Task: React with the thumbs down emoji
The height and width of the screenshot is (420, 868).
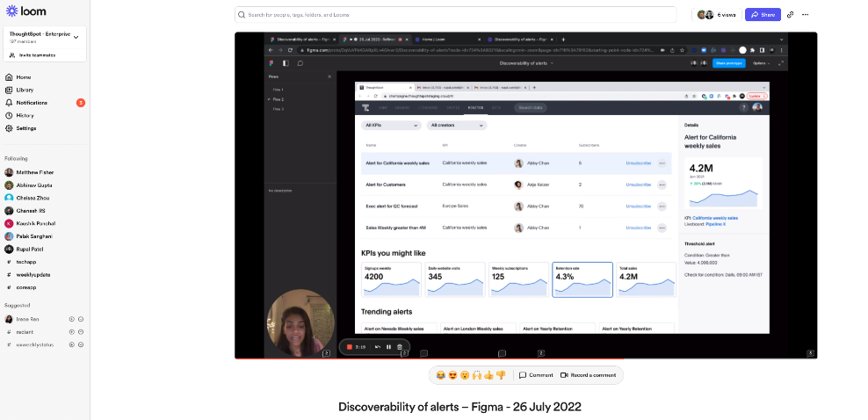Action: 501,375
